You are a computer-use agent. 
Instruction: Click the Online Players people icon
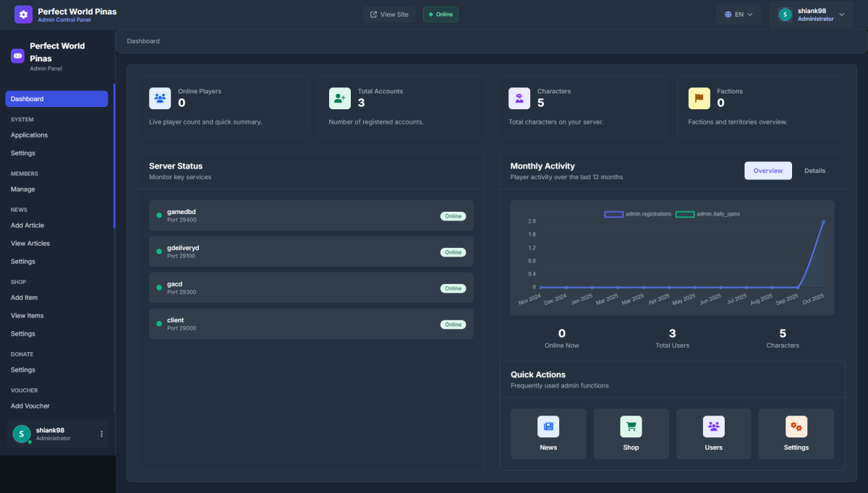point(160,98)
